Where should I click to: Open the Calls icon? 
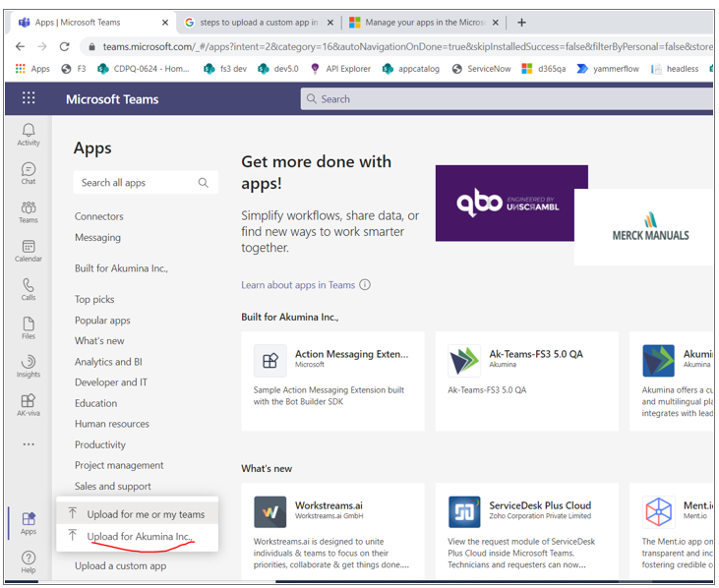pos(29,289)
